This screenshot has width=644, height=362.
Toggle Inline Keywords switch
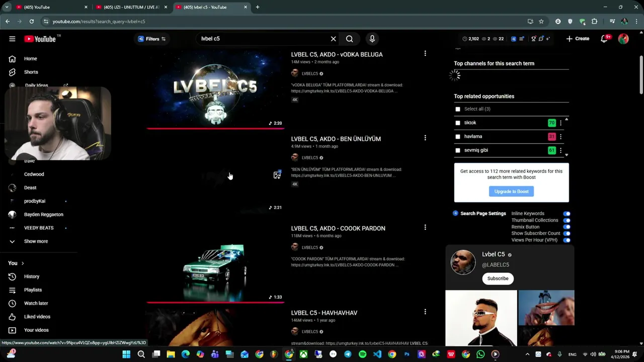pos(567,214)
